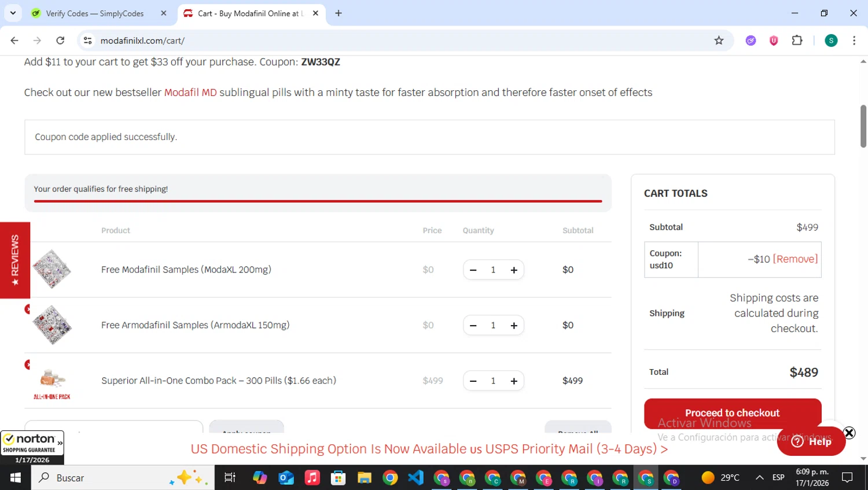Click the Total $489 amount

click(804, 373)
